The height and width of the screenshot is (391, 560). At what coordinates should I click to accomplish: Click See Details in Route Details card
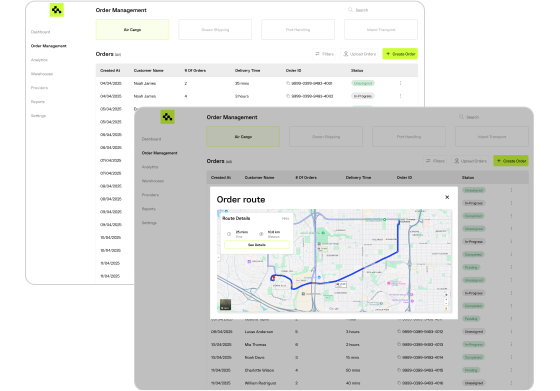click(256, 245)
